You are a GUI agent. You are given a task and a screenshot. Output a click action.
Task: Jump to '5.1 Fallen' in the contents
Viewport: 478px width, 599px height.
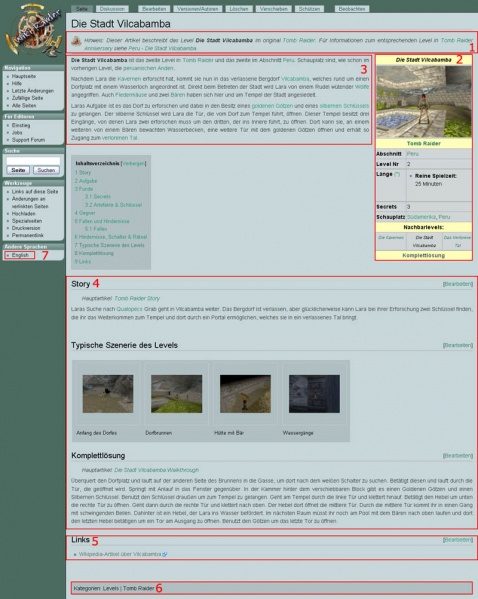point(96,229)
